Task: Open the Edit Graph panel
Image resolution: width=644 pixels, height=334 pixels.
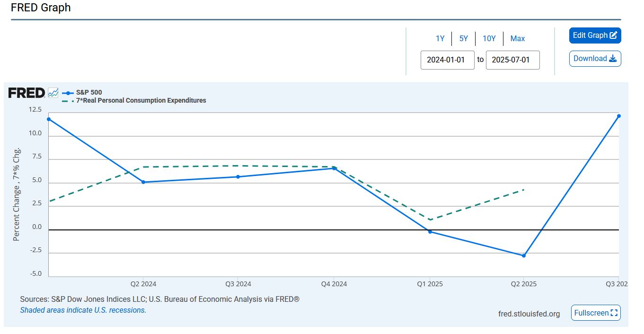Action: (595, 35)
